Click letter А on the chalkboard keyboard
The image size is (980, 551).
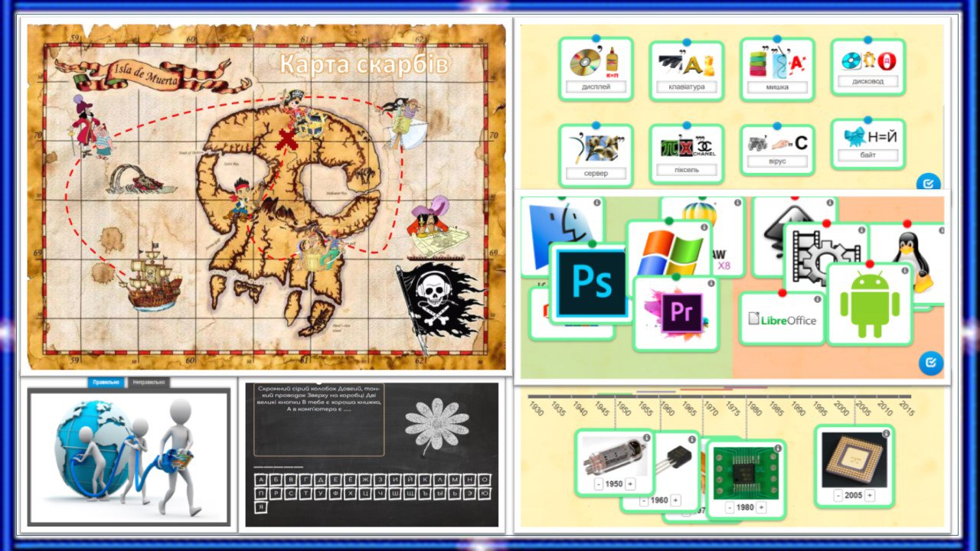pyautogui.click(x=262, y=480)
